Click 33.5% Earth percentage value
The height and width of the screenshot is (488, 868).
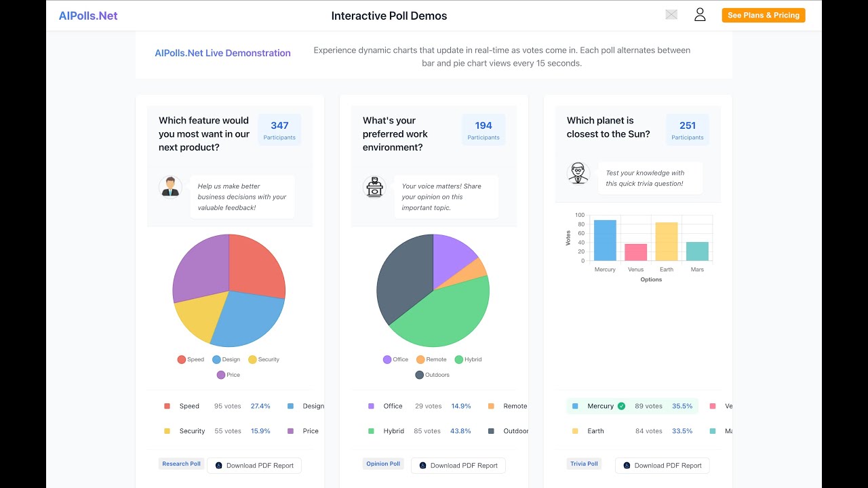pyautogui.click(x=682, y=431)
